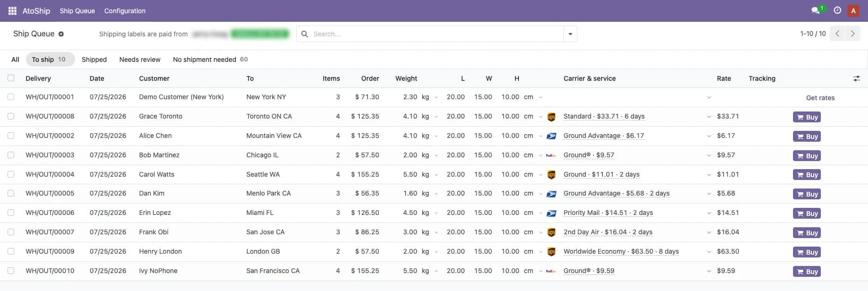Switch to the Needs review tab
This screenshot has height=291, width=868.
click(x=140, y=60)
